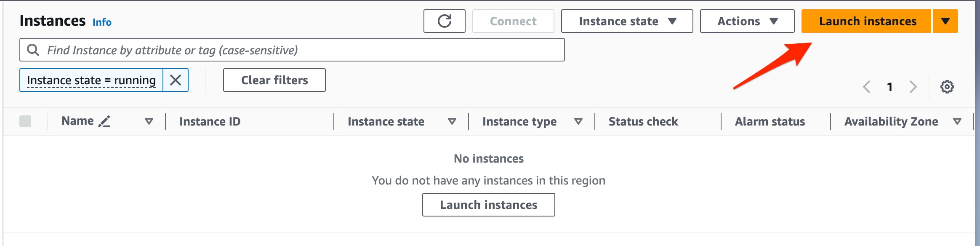
Task: Click Clear filters button
Action: pos(274,80)
